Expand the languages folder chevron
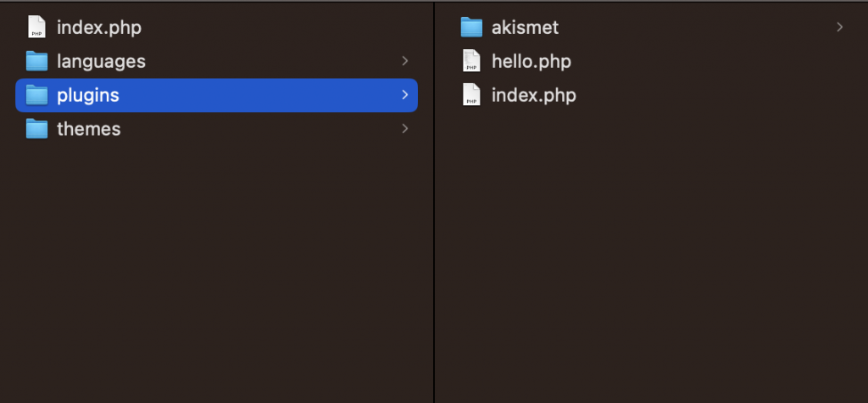This screenshot has width=868, height=403. 405,61
